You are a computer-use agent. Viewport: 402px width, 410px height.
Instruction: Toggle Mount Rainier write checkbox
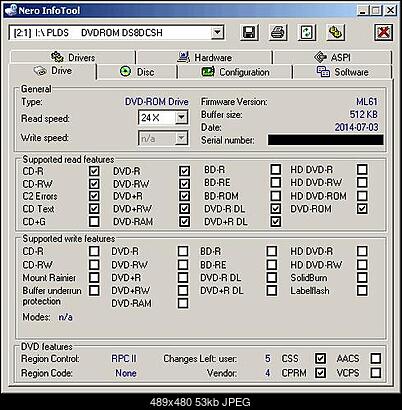[x=94, y=277]
